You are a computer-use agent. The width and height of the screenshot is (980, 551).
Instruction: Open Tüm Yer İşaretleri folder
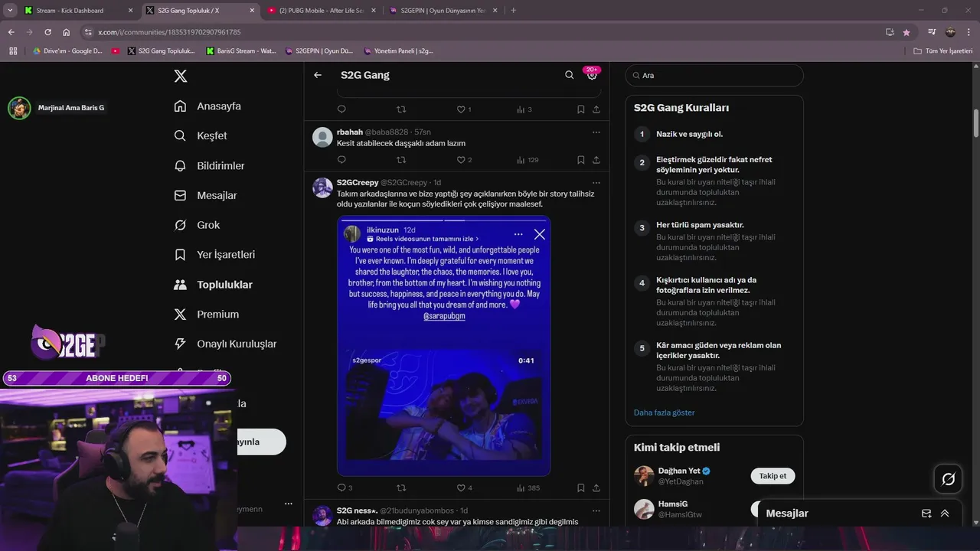[x=943, y=51]
